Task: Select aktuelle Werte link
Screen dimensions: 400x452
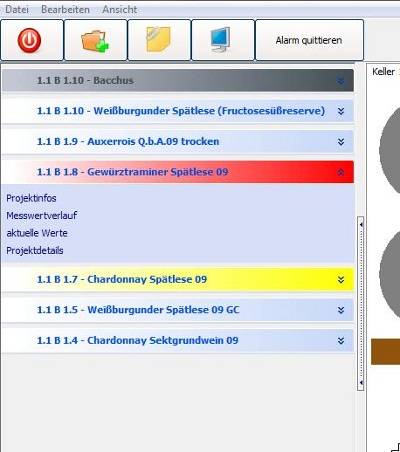Action: (x=37, y=233)
